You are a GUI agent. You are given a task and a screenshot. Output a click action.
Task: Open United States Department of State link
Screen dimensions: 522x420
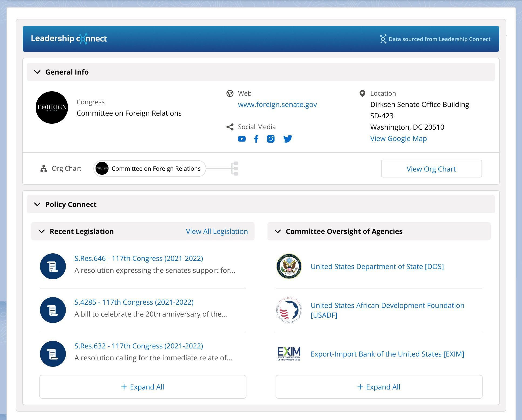[377, 267]
